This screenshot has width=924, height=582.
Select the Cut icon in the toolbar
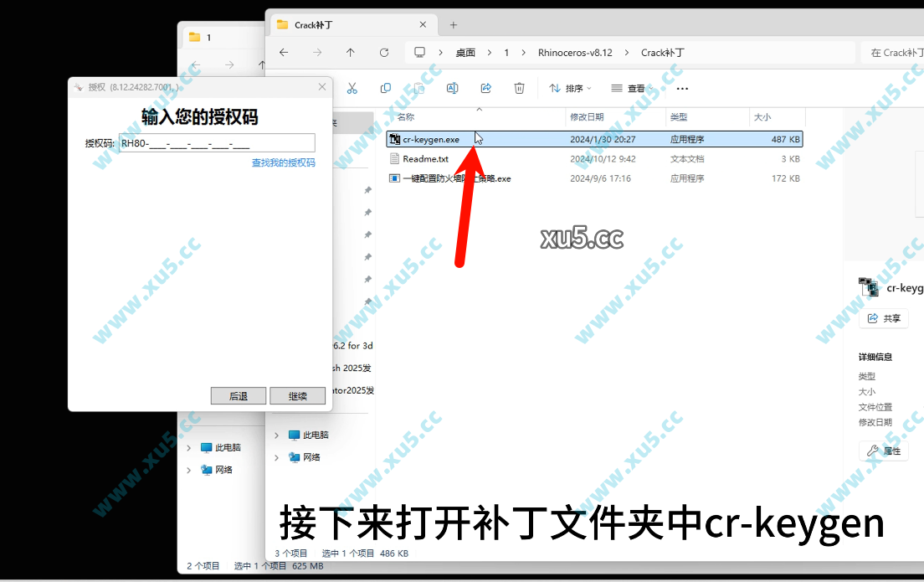pyautogui.click(x=352, y=87)
